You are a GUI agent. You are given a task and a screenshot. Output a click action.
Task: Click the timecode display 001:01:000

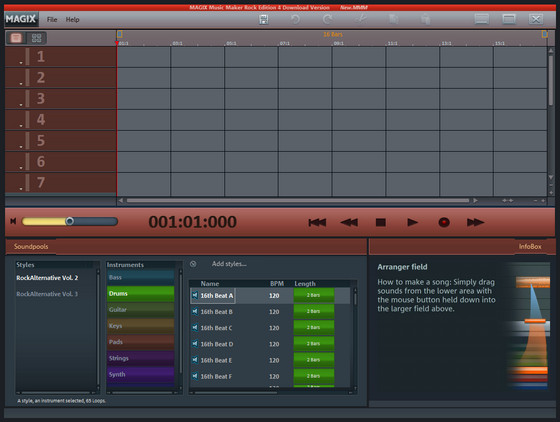(192, 222)
